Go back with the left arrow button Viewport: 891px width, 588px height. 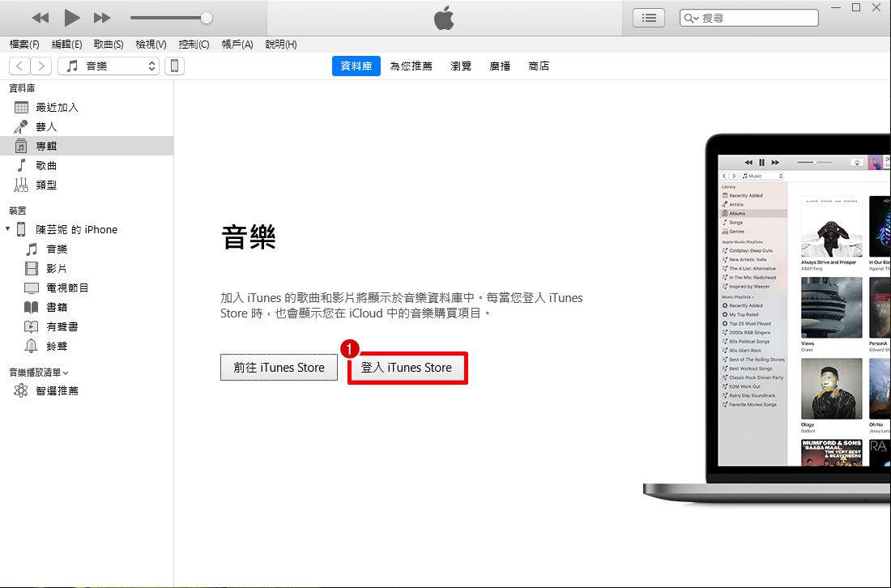[19, 66]
